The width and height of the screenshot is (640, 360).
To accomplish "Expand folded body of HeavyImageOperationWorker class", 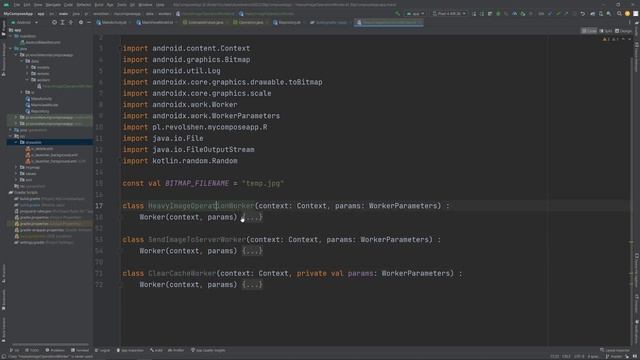I will point(252,217).
